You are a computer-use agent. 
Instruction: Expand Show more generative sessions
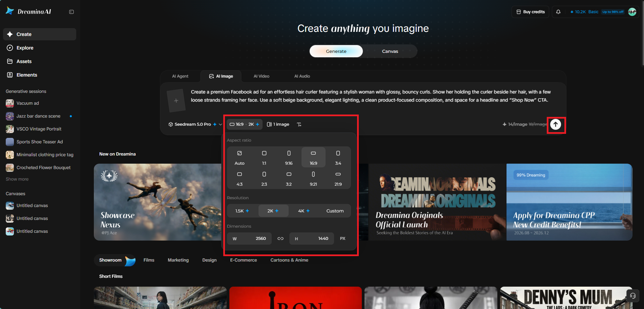click(x=17, y=179)
